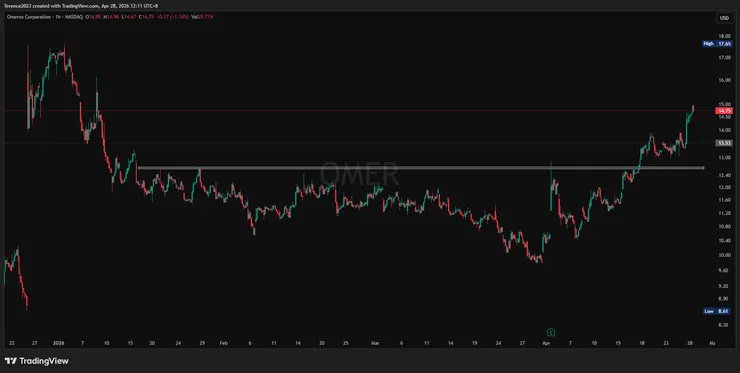
Task: Click the Apr label on time axis
Action: (547, 343)
